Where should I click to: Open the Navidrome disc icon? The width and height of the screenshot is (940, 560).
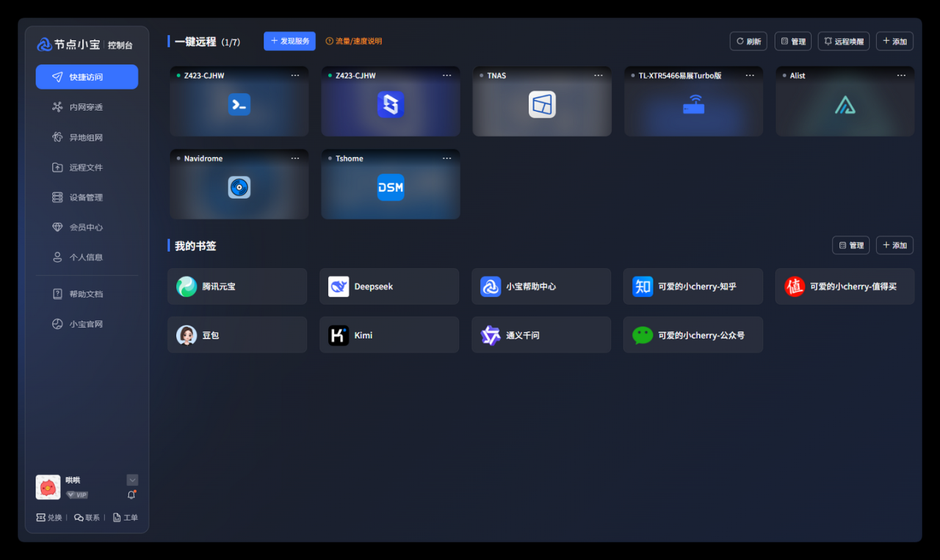(x=239, y=187)
